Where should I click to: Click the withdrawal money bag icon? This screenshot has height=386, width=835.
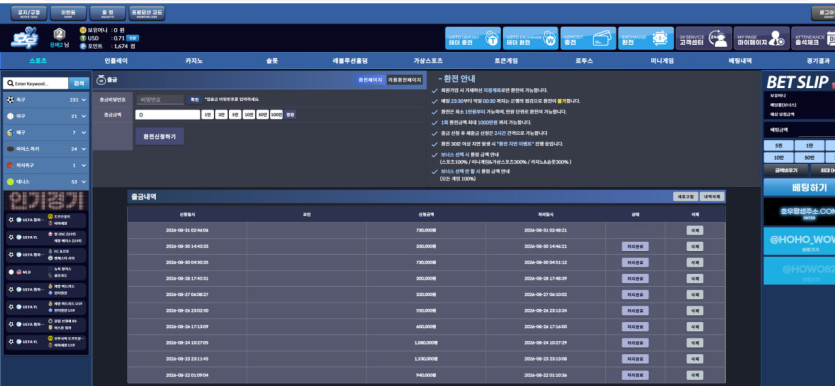[101, 80]
